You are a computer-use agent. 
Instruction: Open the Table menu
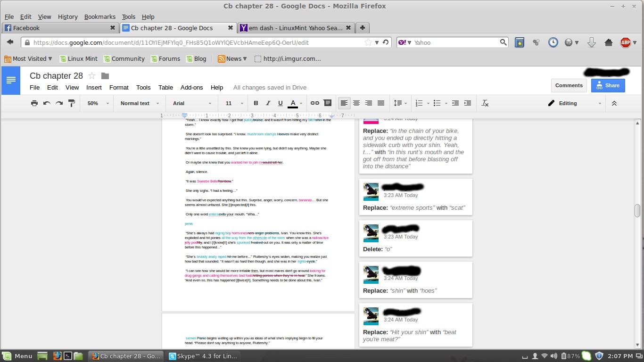point(165,87)
